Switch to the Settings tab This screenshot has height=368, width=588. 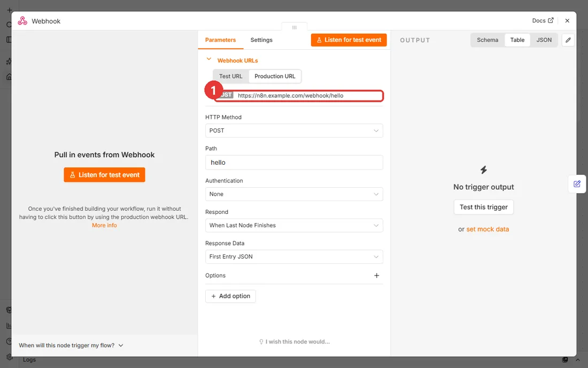pyautogui.click(x=261, y=40)
